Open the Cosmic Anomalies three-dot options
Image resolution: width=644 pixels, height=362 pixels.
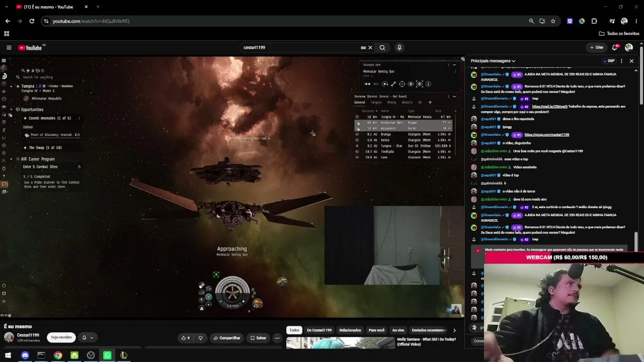79,118
